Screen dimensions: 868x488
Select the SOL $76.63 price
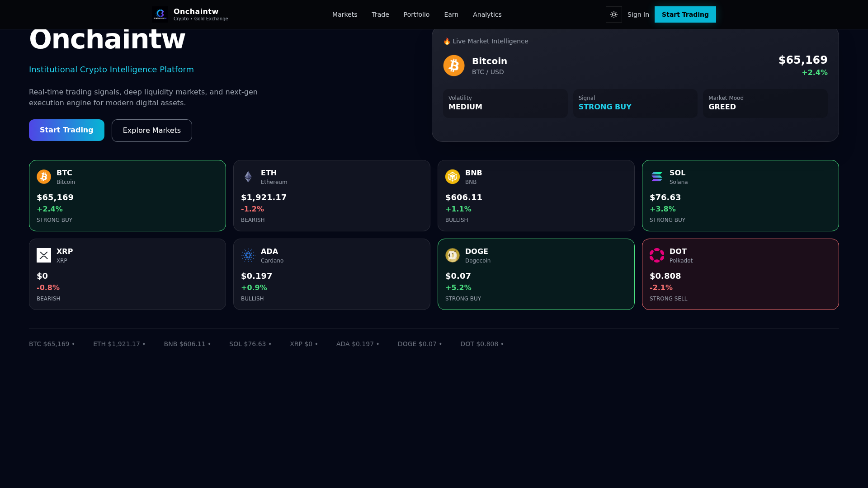(x=665, y=197)
